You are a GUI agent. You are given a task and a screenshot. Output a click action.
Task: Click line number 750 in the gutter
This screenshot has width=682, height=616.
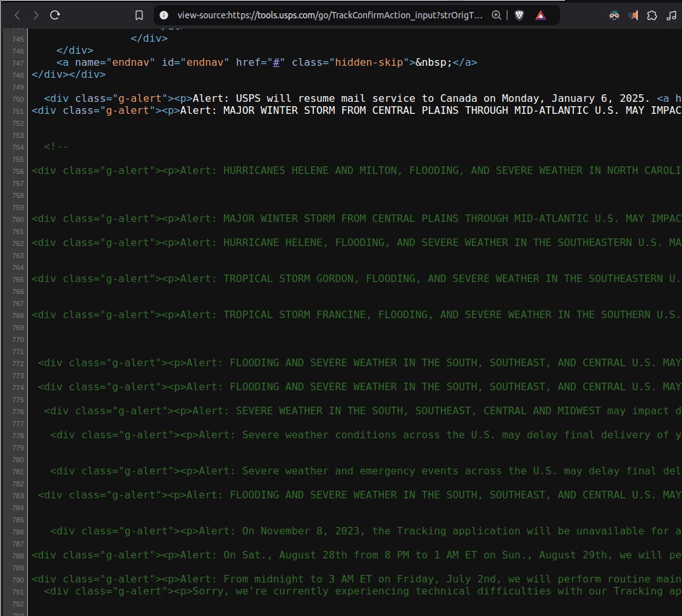[x=18, y=99]
